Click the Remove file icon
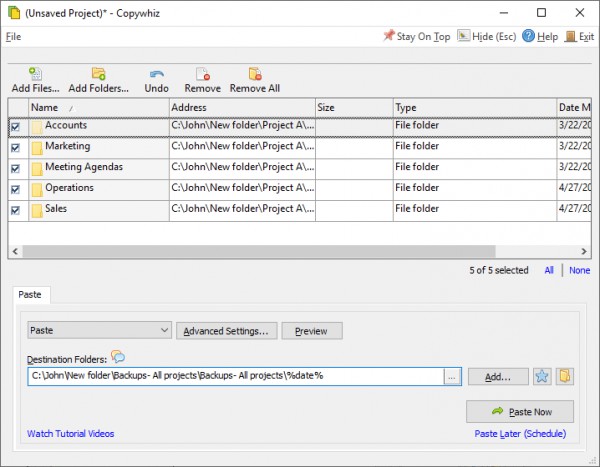This screenshot has width=600, height=467. [x=202, y=73]
